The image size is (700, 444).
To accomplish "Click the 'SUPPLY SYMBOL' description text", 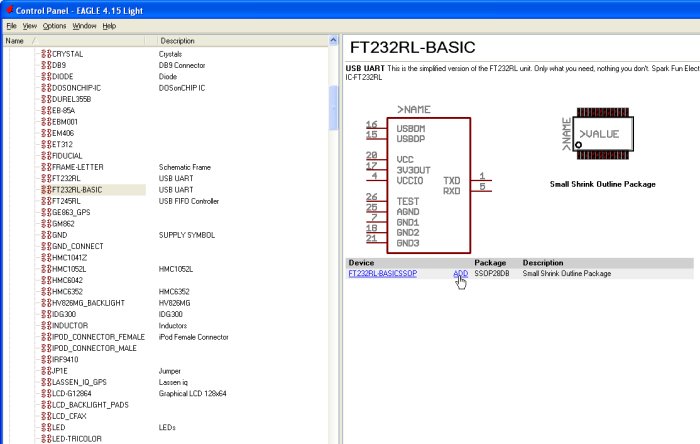I will coord(187,235).
